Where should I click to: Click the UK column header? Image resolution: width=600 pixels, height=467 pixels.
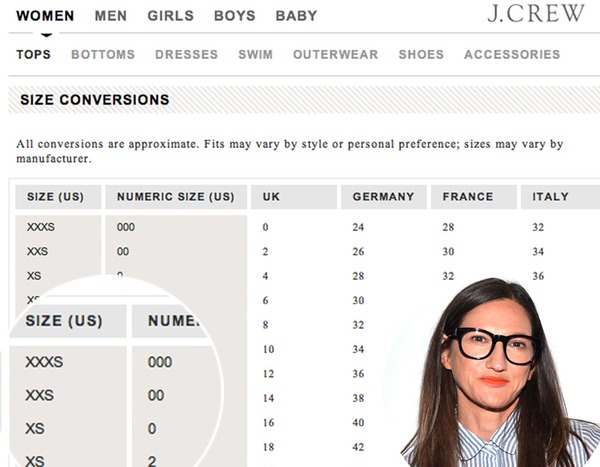(294, 197)
